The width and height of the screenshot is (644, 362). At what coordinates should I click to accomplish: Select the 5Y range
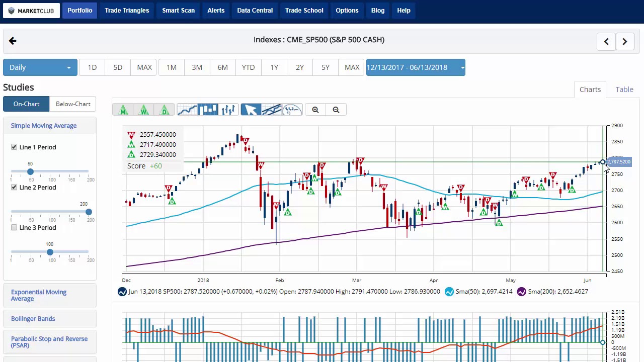326,67
